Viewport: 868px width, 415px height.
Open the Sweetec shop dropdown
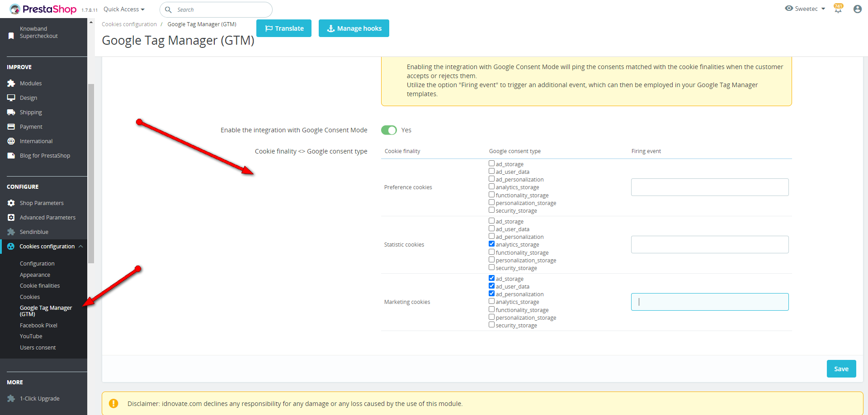point(810,9)
